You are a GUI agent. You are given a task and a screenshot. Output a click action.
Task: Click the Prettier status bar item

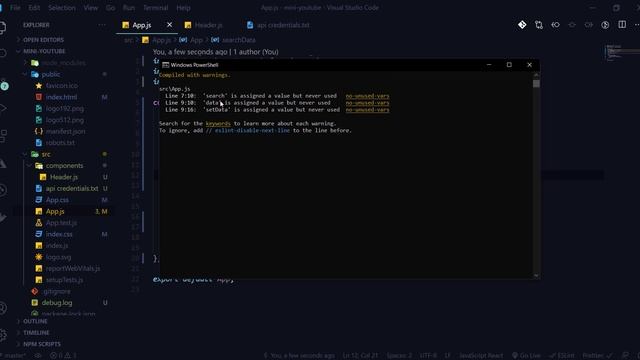click(x=598, y=356)
